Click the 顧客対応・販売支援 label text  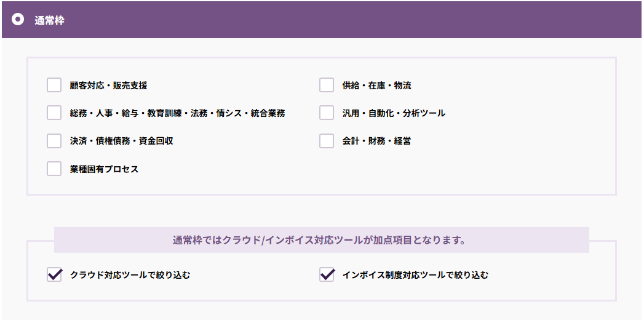pos(109,86)
